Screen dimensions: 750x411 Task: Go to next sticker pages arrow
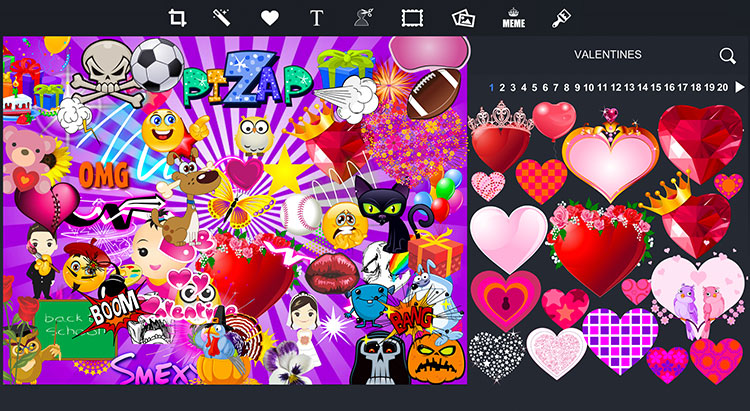point(740,87)
